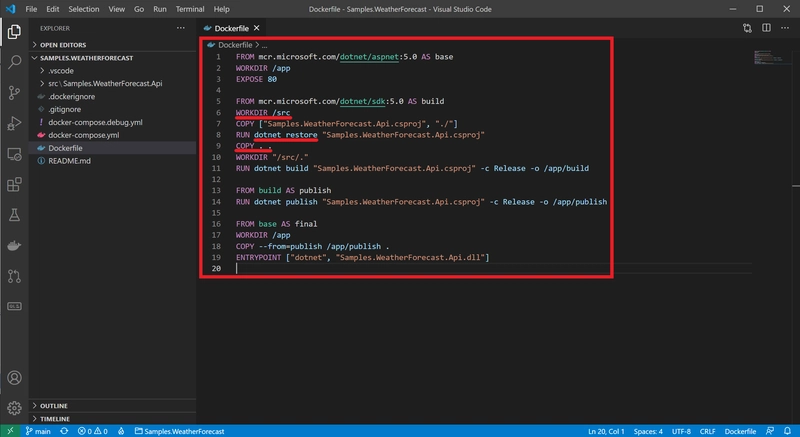Open the Explorer view in activity bar
Viewport: 800px width, 437px height.
point(14,32)
